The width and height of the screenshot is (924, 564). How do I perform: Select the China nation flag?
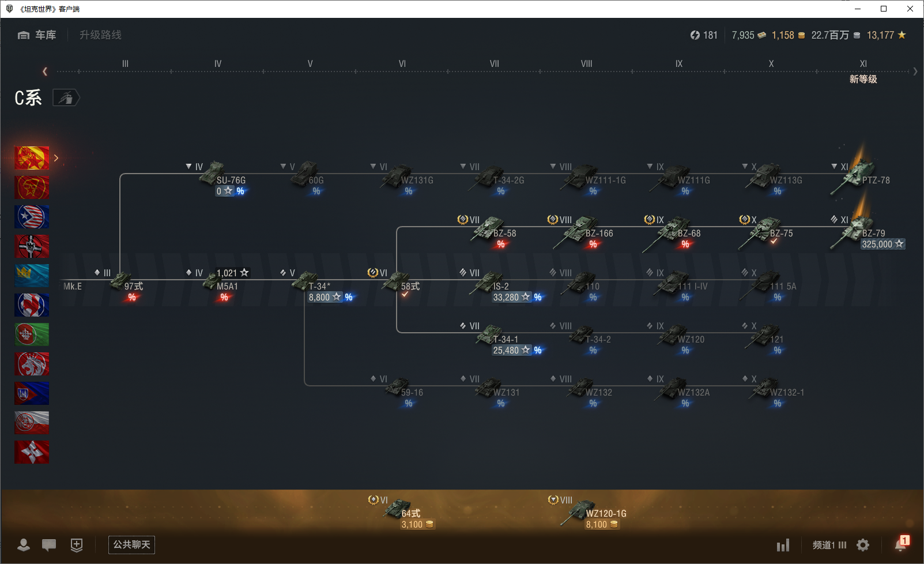(x=32, y=157)
